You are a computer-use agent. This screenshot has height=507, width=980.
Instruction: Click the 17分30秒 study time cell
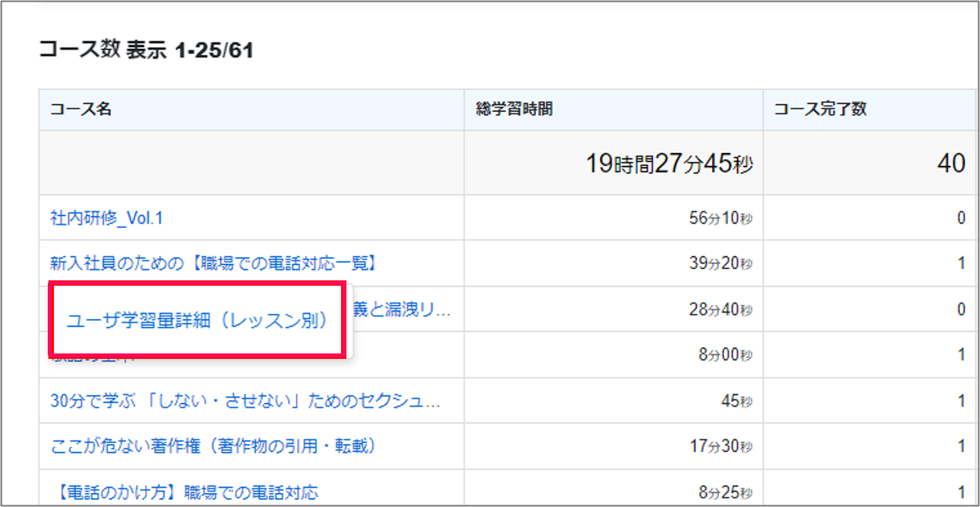(721, 446)
